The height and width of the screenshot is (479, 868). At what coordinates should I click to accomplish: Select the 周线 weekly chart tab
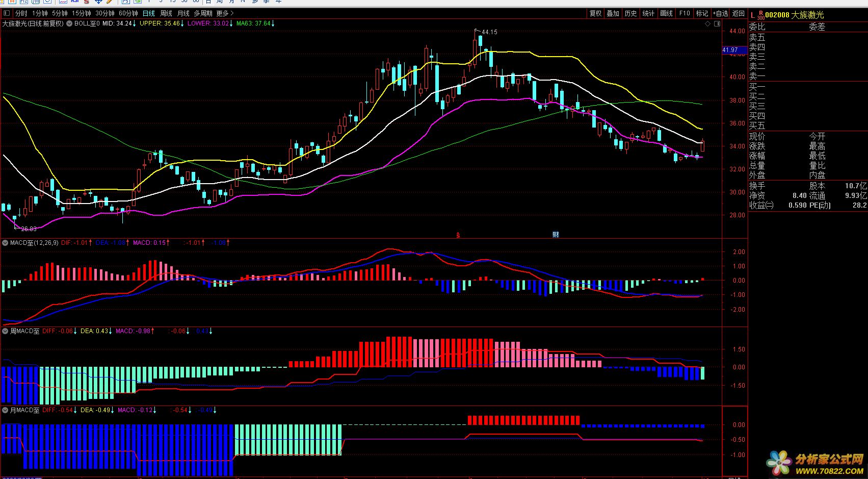point(166,13)
